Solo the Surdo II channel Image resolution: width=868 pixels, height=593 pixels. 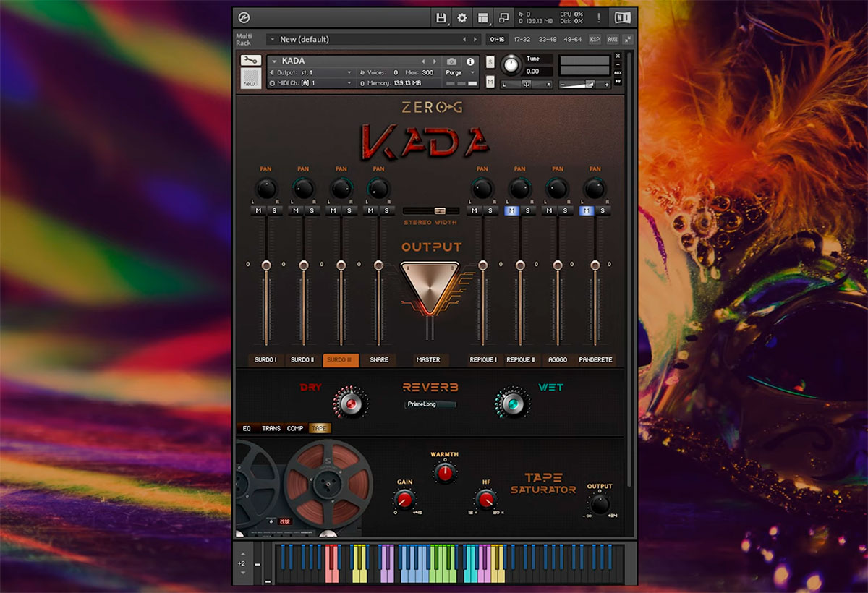tap(311, 210)
